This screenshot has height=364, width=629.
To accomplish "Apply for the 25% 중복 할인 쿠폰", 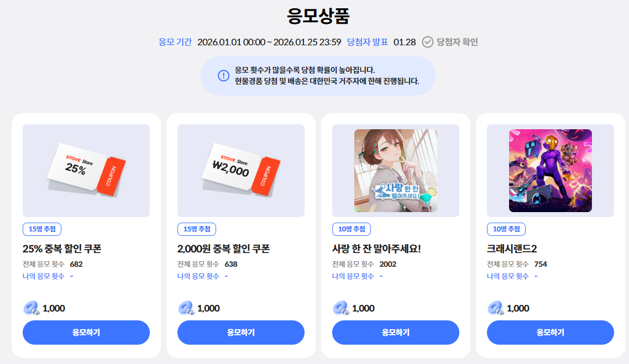I will coord(86,333).
